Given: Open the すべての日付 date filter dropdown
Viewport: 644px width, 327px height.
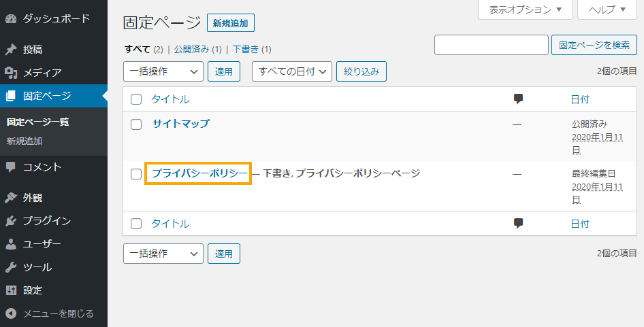Looking at the screenshot, I should click(292, 71).
